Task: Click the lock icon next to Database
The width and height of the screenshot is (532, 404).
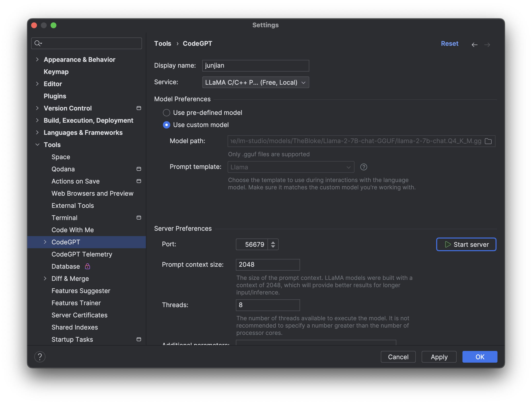Action: point(88,266)
